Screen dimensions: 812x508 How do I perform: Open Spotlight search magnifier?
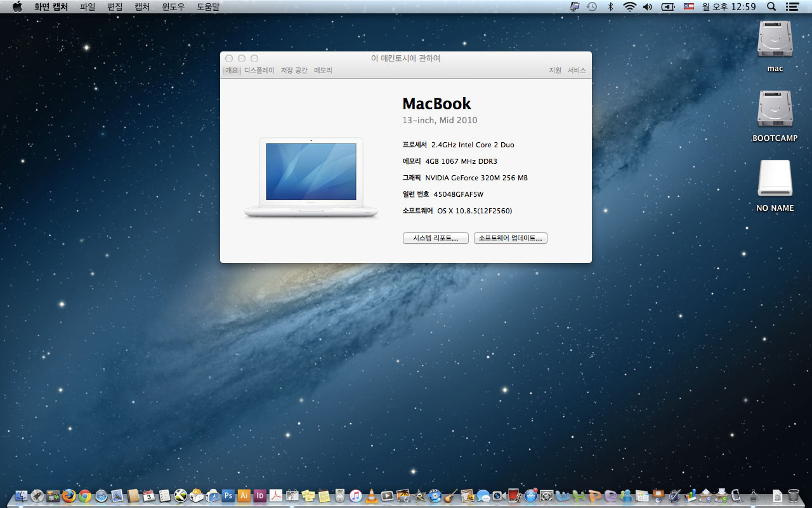(x=771, y=6)
